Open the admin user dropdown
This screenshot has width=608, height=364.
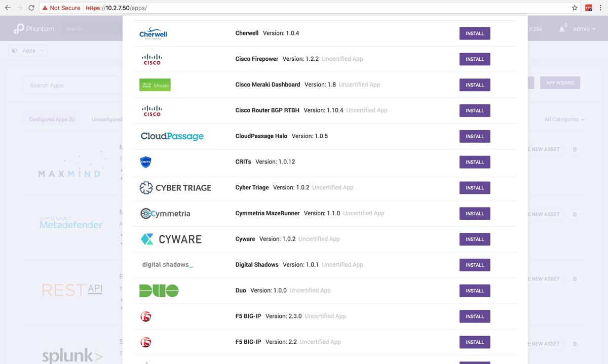(x=584, y=29)
